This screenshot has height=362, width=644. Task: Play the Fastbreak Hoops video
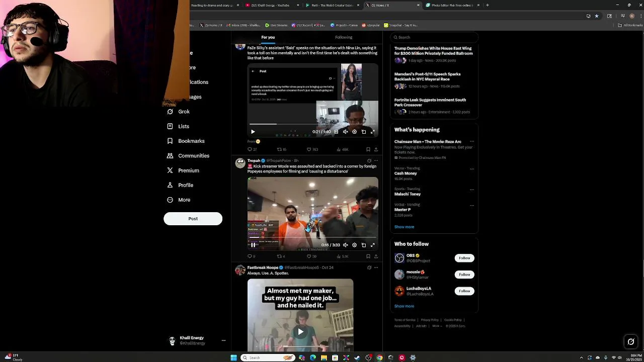300,331
